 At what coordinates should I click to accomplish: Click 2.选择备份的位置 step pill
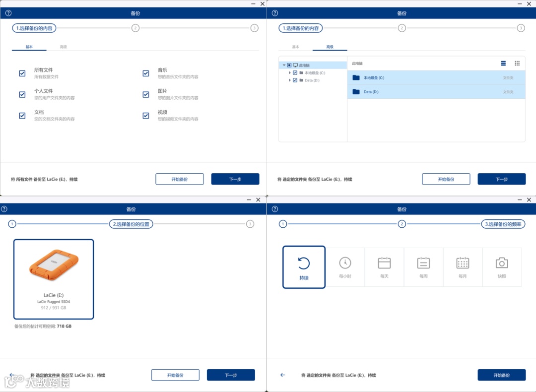[131, 224]
